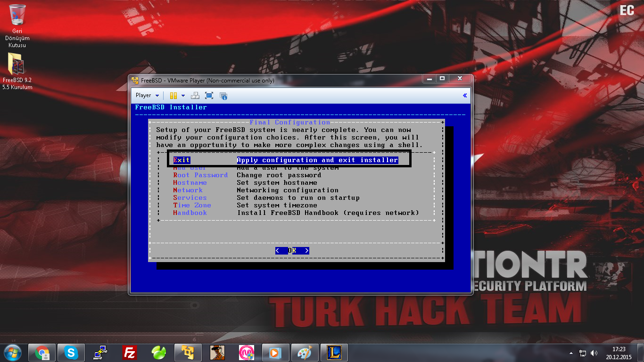Launch FileZilla from the taskbar
This screenshot has width=644, height=362.
[x=130, y=353]
